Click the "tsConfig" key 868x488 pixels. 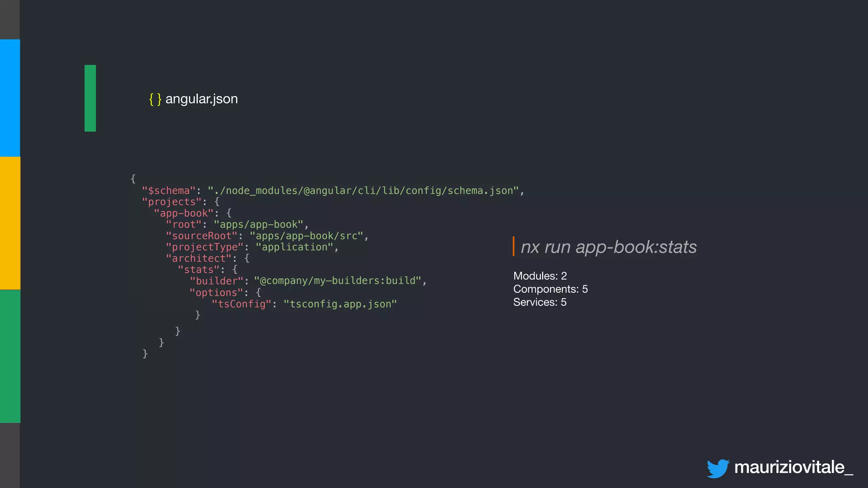tap(241, 304)
